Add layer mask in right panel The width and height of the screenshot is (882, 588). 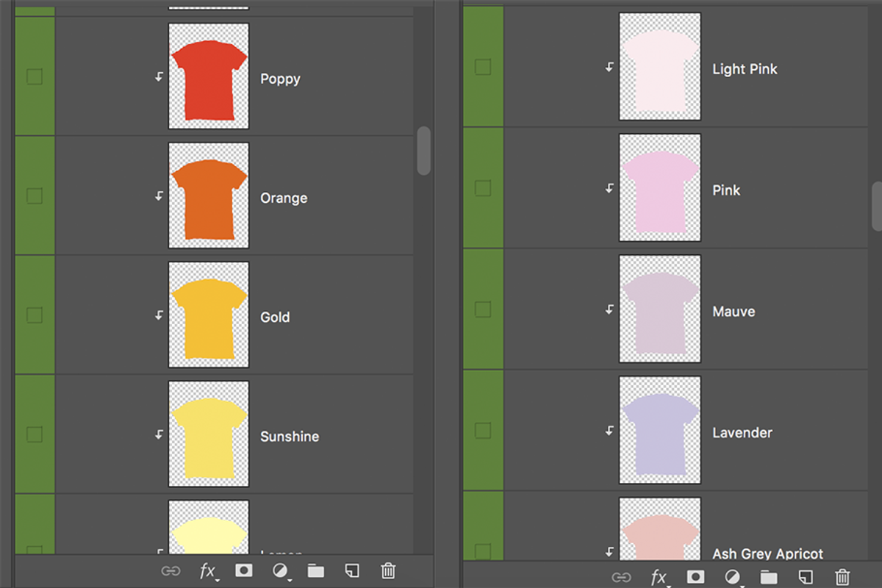696,578
